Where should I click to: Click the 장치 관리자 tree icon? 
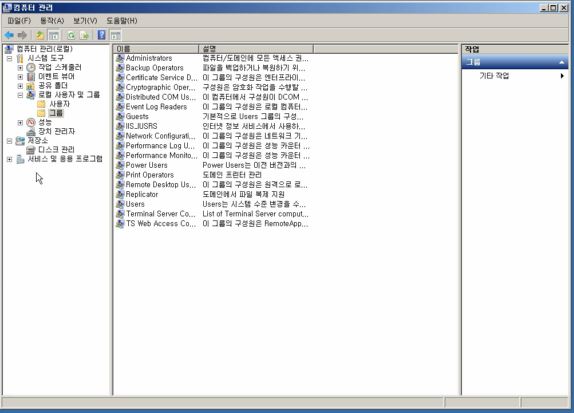31,131
